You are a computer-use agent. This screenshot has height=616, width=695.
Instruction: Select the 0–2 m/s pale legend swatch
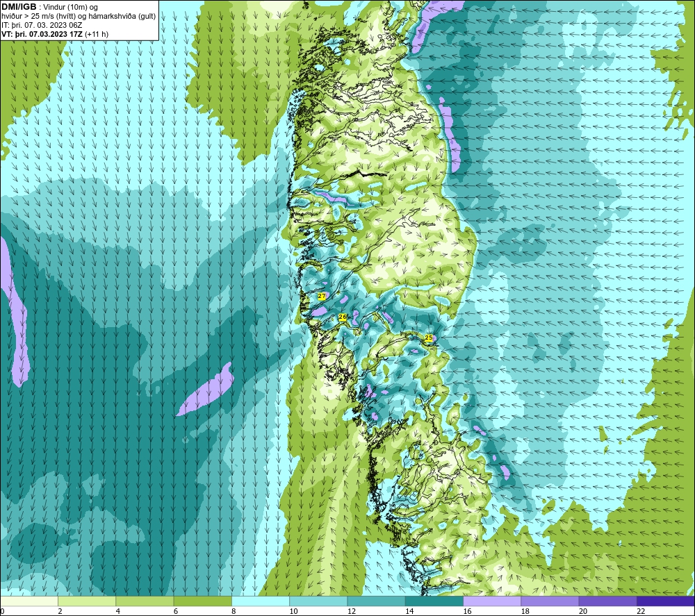[29, 601]
